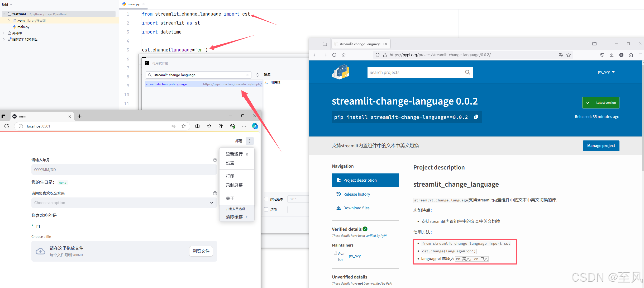Click the 浏览文件 upload button
This screenshot has width=644, height=288.
(201, 251)
